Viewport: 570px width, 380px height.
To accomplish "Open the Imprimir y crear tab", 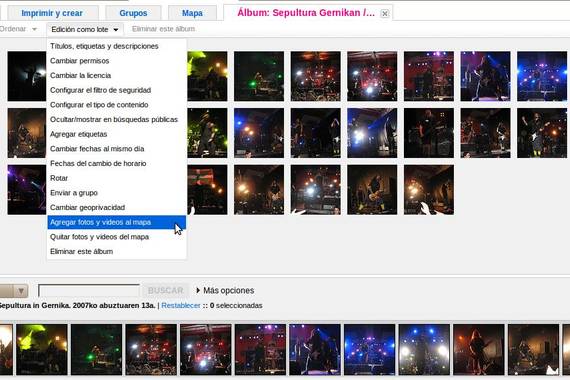I will click(x=52, y=13).
